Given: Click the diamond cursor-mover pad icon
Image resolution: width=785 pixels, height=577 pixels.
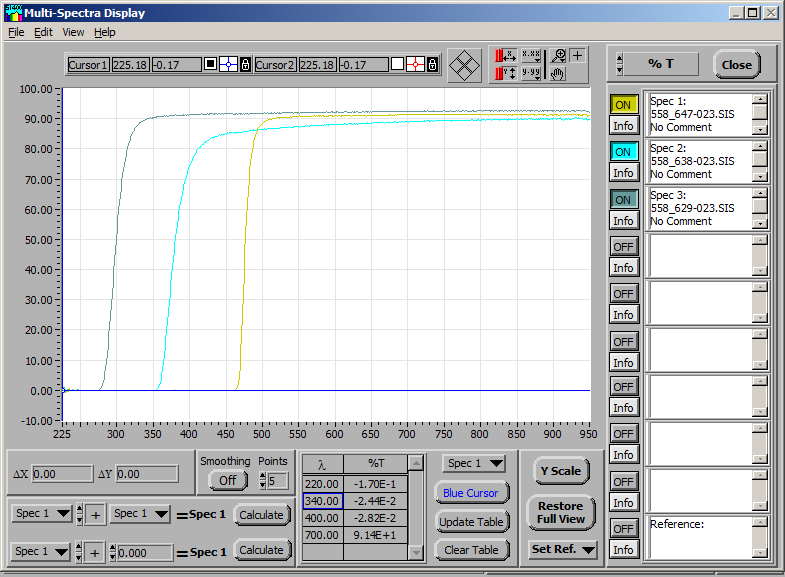Looking at the screenshot, I should (x=464, y=66).
